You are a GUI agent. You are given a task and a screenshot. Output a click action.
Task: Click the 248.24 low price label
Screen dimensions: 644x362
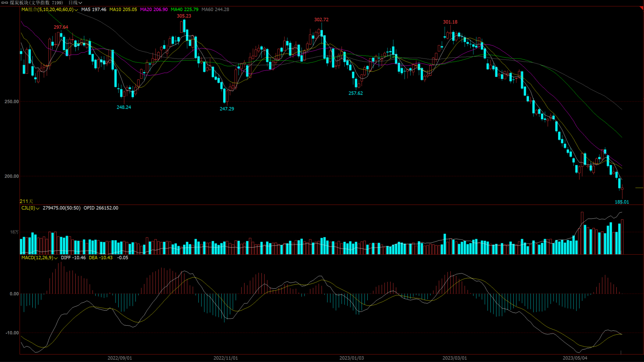click(x=124, y=107)
